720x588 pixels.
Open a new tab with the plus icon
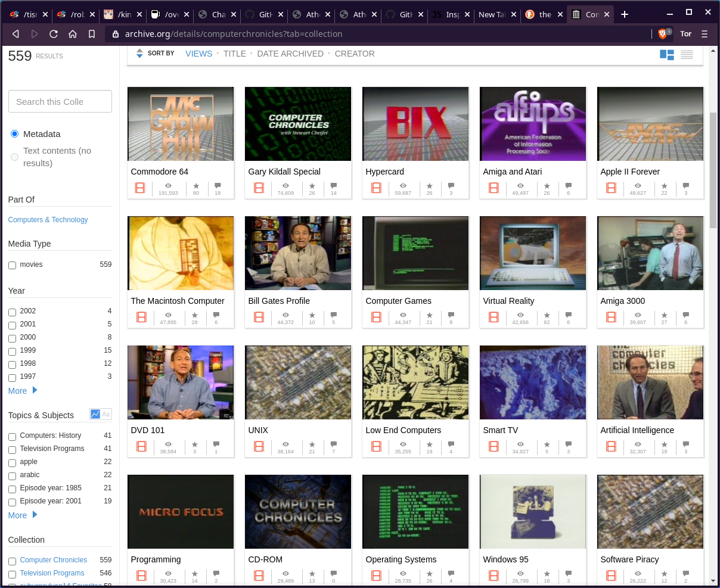(625, 14)
